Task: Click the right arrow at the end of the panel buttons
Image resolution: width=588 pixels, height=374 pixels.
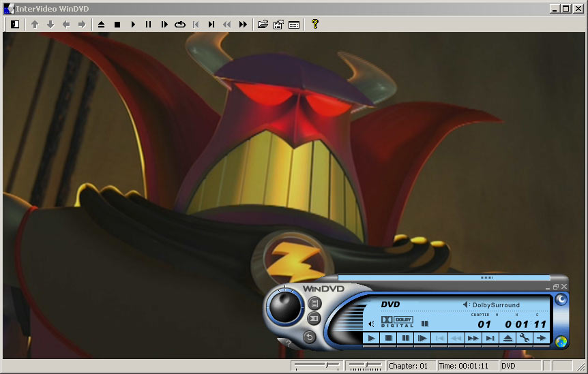Action: click(541, 339)
